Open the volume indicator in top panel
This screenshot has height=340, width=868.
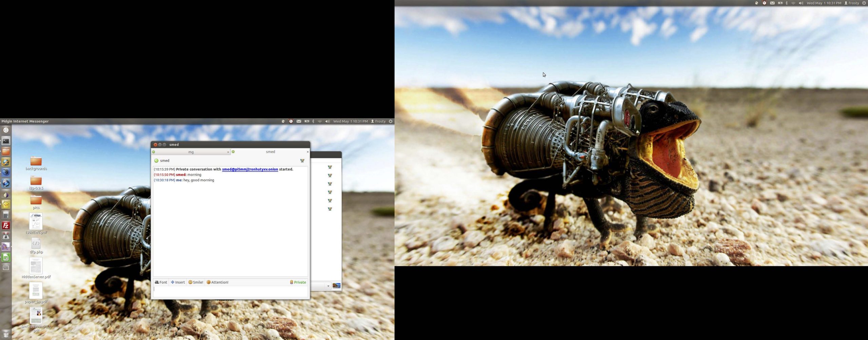pos(327,121)
